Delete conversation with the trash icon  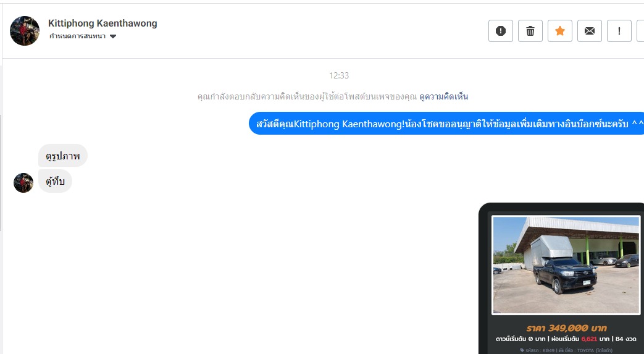(x=530, y=31)
